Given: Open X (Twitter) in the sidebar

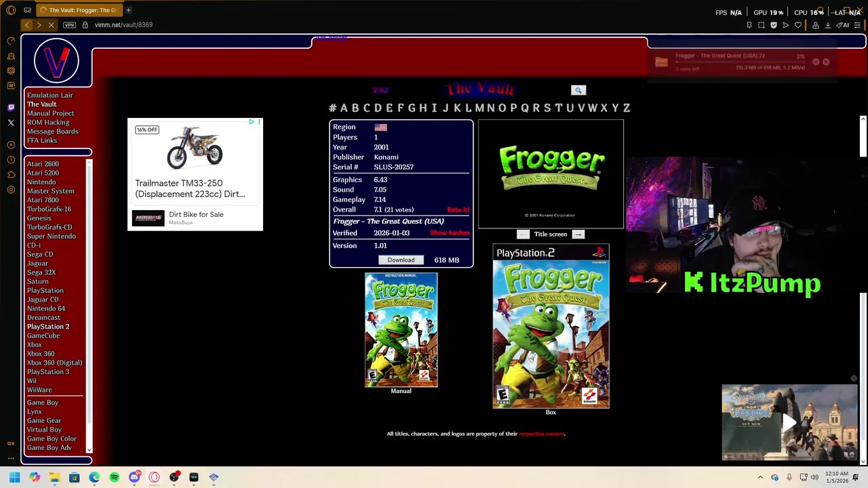Looking at the screenshot, I should (11, 123).
